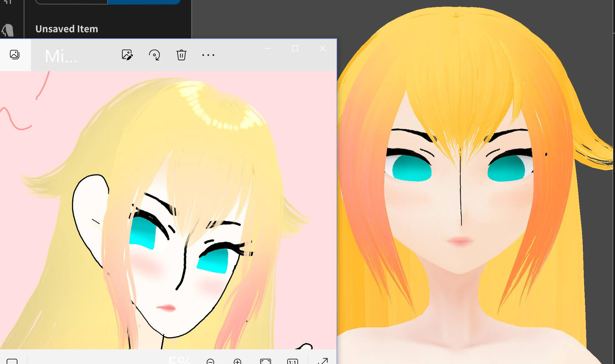Click the "Mi..." file name title
This screenshot has width=615, height=364.
(61, 56)
